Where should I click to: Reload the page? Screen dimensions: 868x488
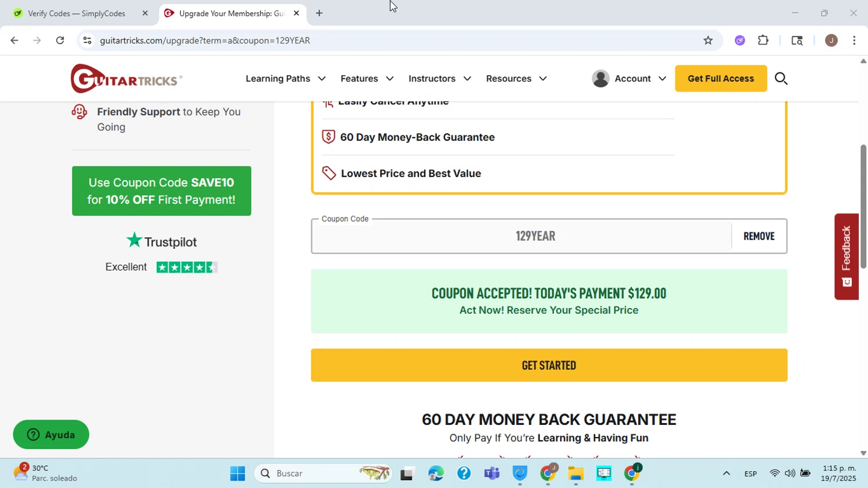[x=60, y=41]
